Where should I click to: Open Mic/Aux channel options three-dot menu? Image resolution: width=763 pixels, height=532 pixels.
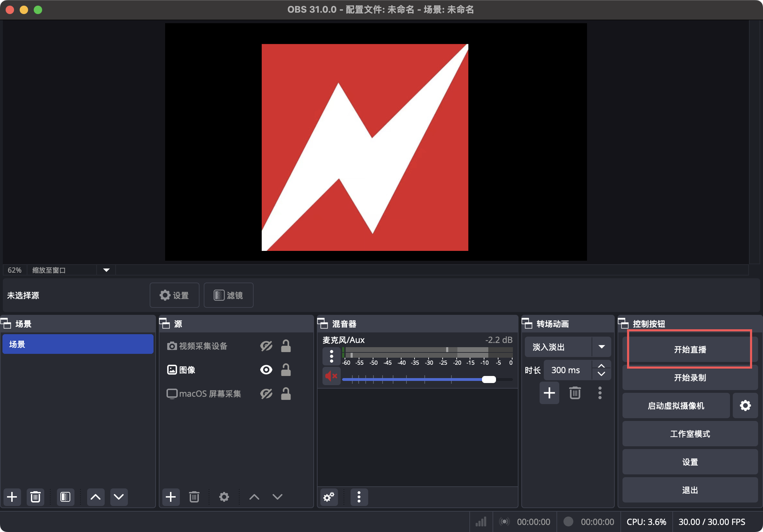point(331,356)
